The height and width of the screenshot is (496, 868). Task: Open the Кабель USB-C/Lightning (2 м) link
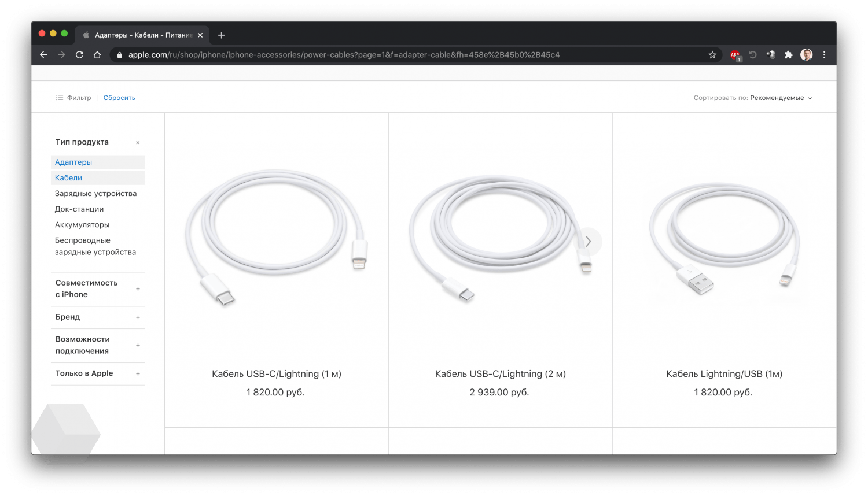pos(501,374)
